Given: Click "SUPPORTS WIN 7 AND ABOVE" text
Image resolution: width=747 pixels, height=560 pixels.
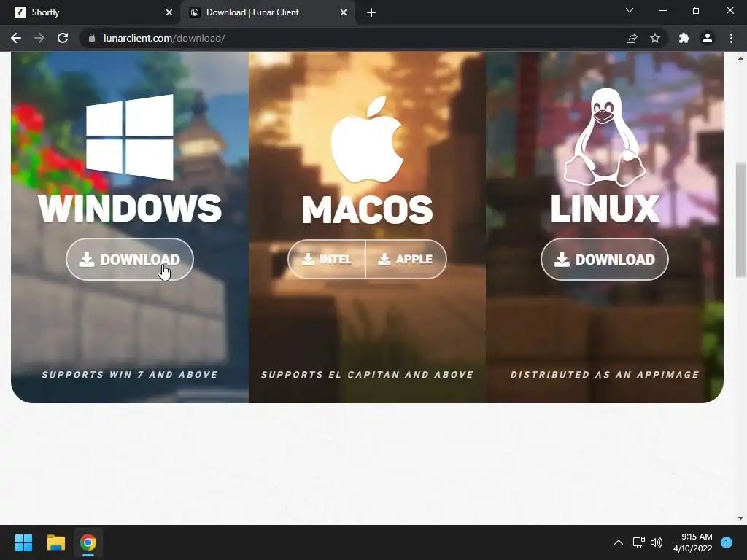Looking at the screenshot, I should (x=130, y=374).
